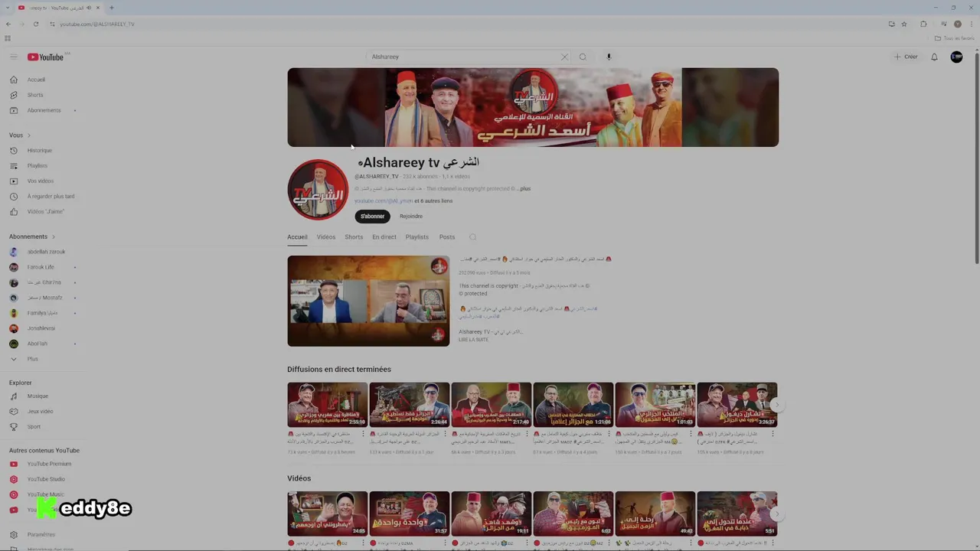Start voice search with microphone
Viewport: 980px width, 551px height.
tap(609, 57)
